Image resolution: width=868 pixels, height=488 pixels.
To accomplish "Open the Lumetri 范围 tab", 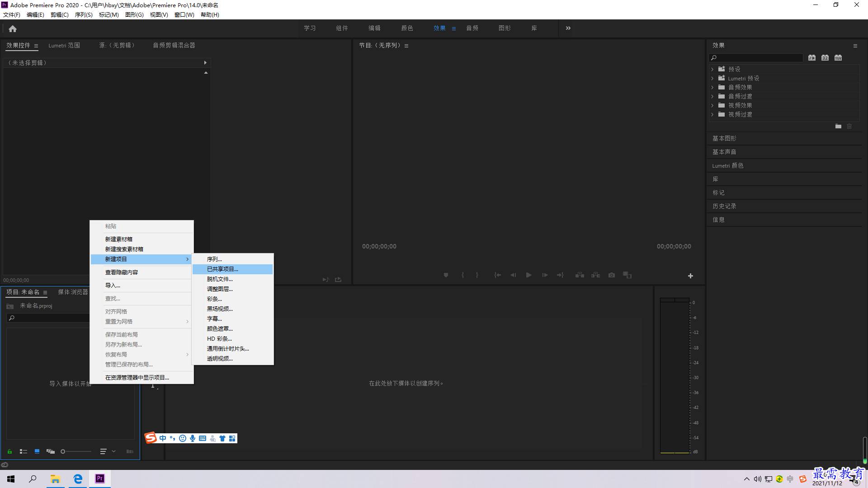I will point(64,45).
